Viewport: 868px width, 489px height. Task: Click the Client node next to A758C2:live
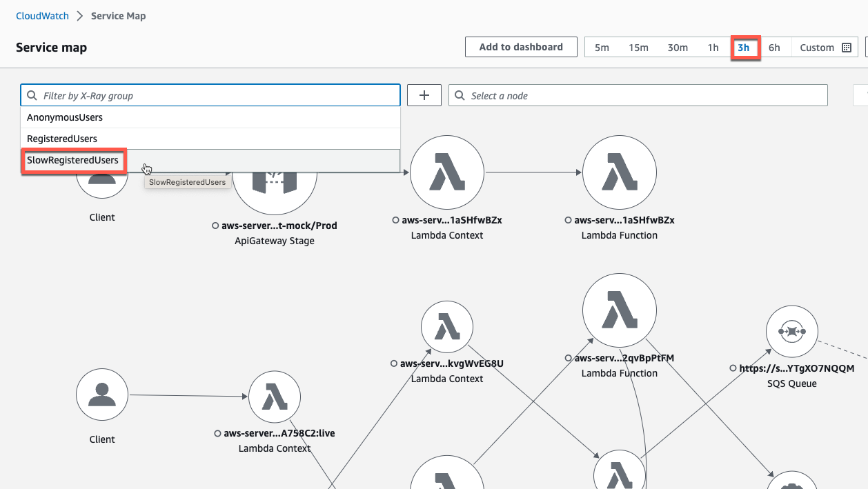(x=102, y=395)
